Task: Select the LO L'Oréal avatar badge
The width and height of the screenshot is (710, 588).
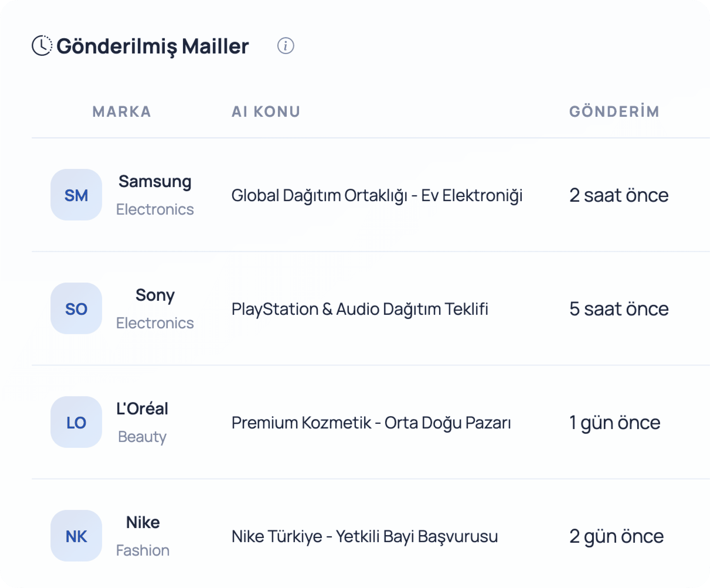Action: tap(76, 422)
